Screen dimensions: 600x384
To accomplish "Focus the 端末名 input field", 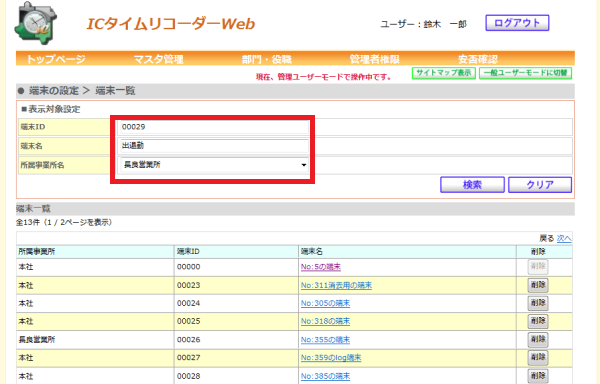I will pos(214,146).
